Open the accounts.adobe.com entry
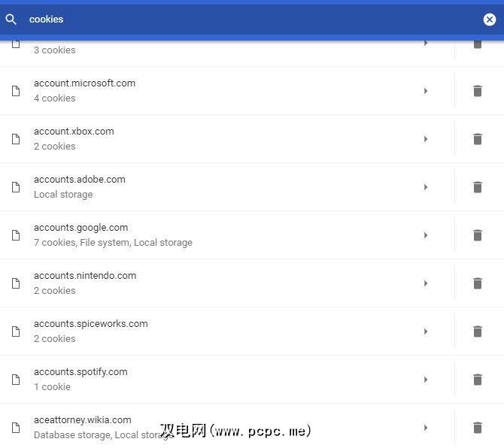 pyautogui.click(x=227, y=187)
